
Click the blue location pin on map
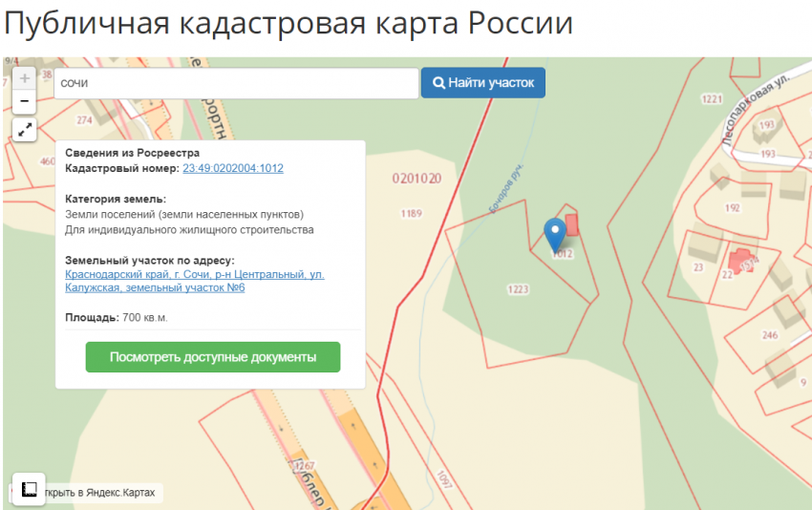coord(554,233)
